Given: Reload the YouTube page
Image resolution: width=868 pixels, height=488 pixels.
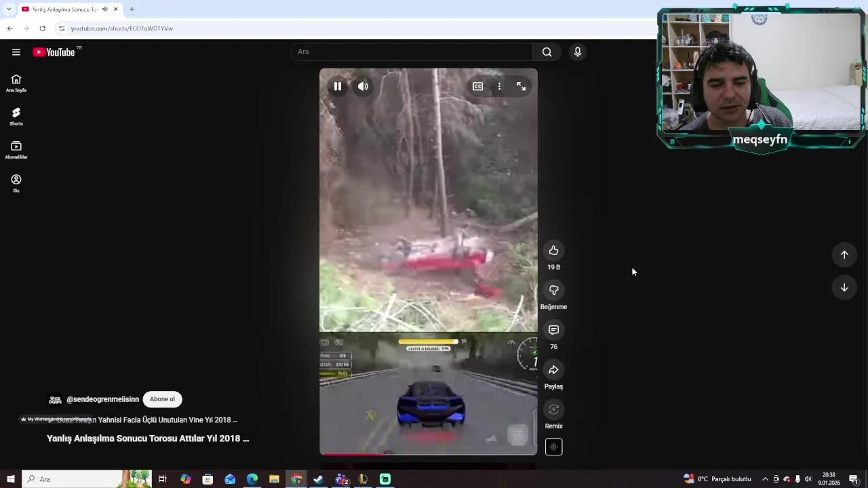Looking at the screenshot, I should [x=42, y=28].
